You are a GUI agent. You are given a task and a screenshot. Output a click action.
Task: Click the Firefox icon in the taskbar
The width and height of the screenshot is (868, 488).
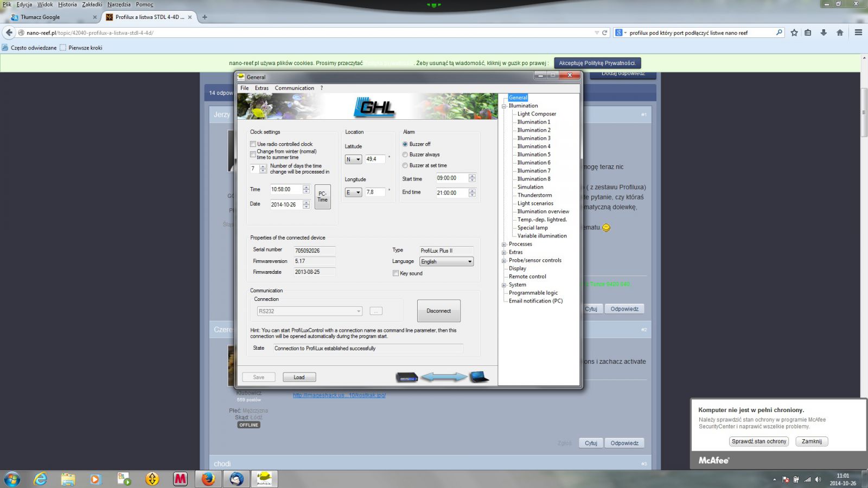208,479
